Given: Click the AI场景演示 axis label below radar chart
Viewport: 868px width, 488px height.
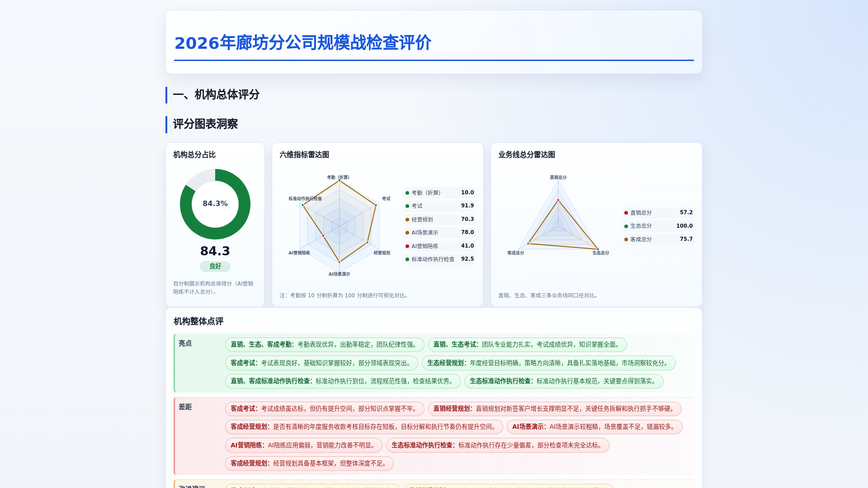Looking at the screenshot, I should pos(339,274).
